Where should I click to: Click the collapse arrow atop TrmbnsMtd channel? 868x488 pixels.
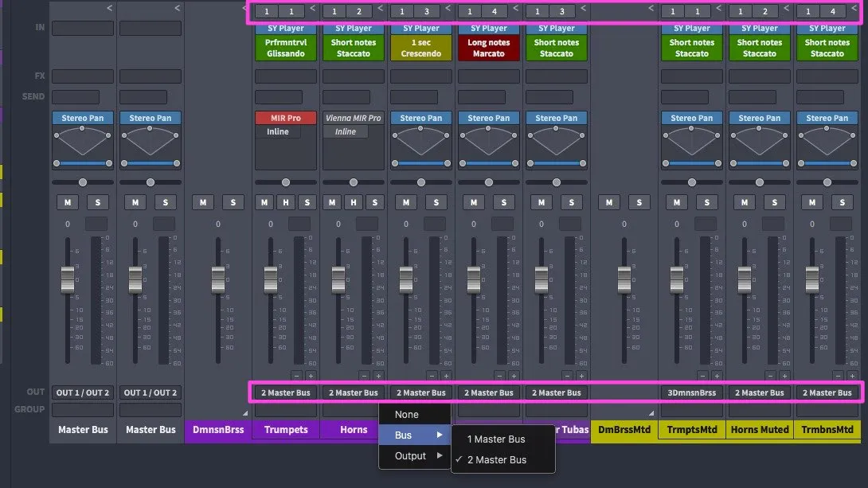click(x=854, y=8)
